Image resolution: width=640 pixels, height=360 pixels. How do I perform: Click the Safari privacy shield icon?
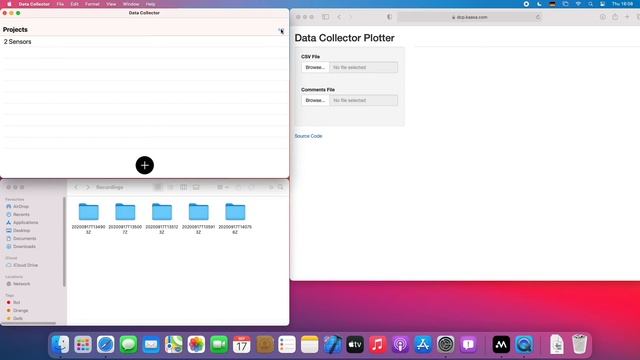point(389,17)
